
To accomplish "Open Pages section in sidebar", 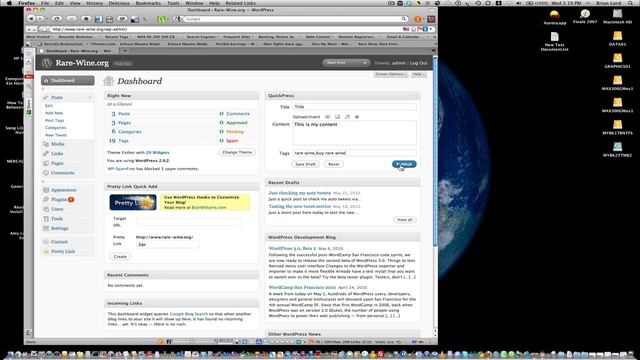I will pyautogui.click(x=57, y=163).
